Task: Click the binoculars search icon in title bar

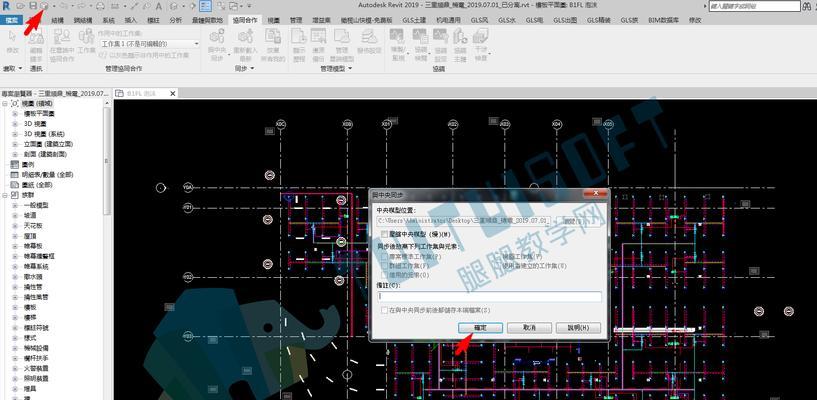Action: coord(806,6)
